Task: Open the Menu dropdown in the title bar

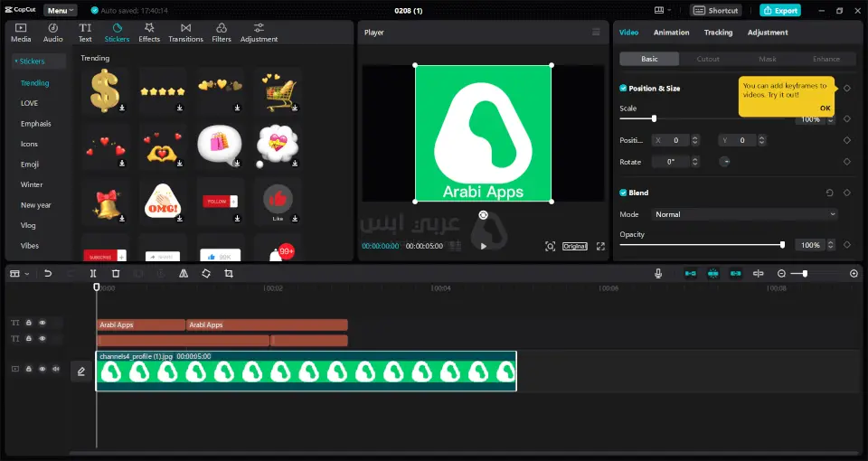Action: pyautogui.click(x=60, y=10)
